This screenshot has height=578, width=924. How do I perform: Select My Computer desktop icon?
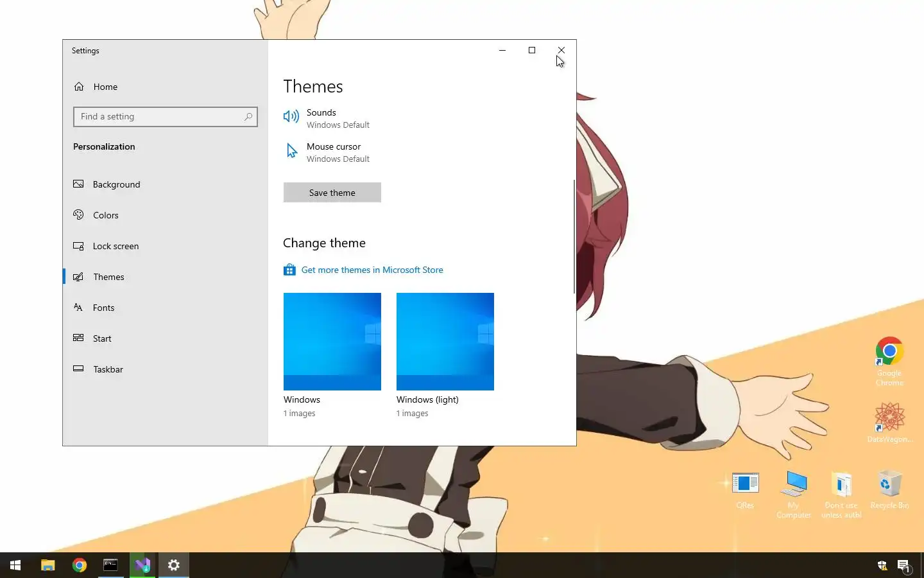[x=794, y=494]
